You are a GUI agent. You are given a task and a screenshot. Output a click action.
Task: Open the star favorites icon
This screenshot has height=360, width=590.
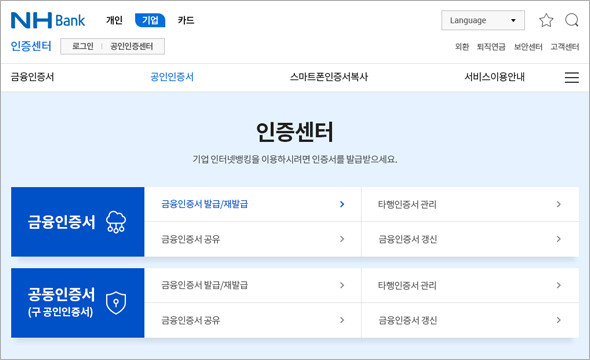[546, 20]
